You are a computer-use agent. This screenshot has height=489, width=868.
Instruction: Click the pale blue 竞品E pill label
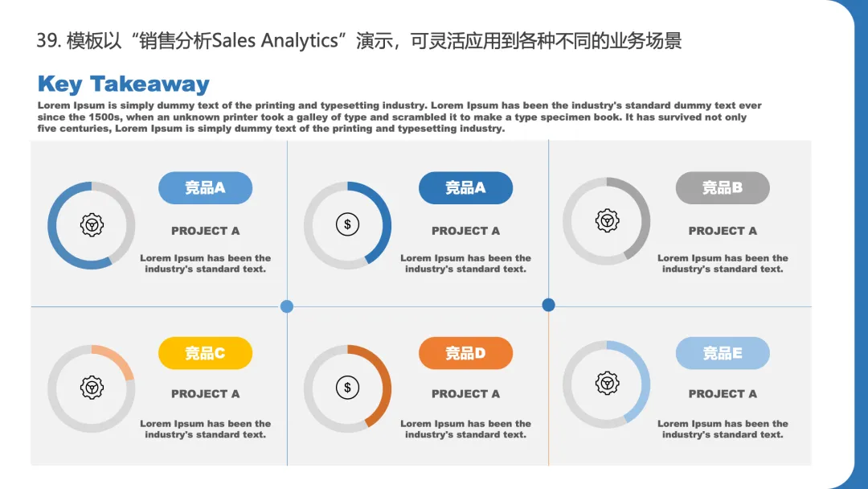723,353
